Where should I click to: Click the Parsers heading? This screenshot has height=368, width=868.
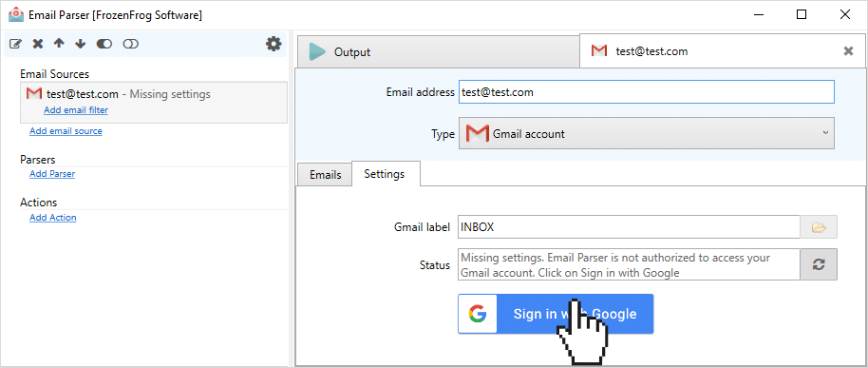pos(38,160)
